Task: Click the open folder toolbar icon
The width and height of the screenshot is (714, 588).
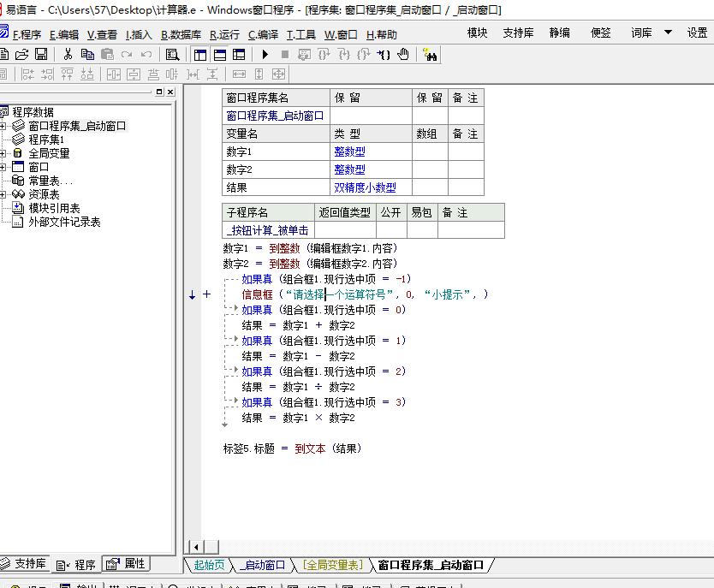Action: point(22,55)
